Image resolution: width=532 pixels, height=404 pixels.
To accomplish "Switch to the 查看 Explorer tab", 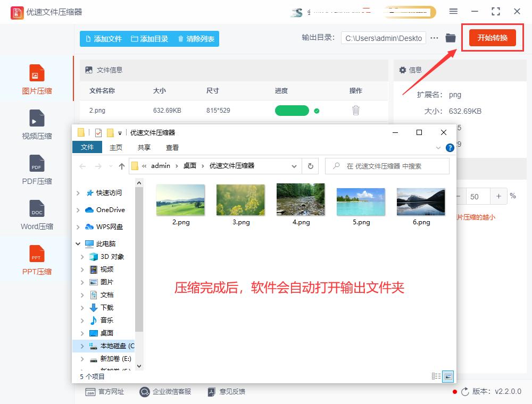I will [x=172, y=147].
